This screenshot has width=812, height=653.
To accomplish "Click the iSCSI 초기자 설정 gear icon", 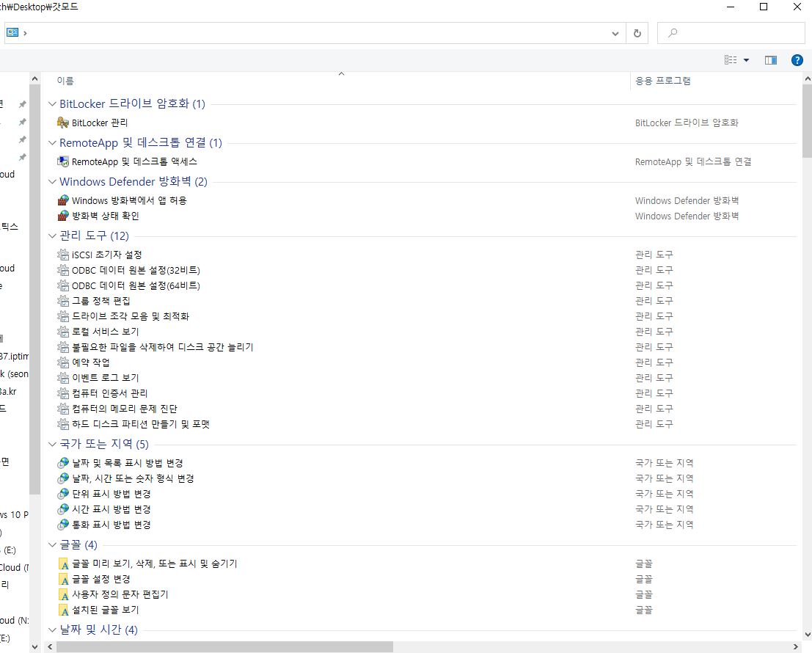I will coord(63,255).
